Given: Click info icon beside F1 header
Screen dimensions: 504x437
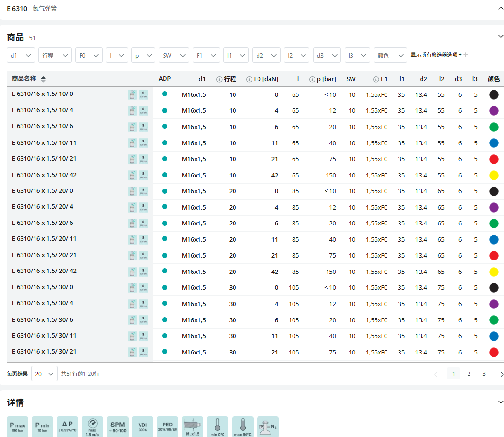Looking at the screenshot, I should coord(376,79).
